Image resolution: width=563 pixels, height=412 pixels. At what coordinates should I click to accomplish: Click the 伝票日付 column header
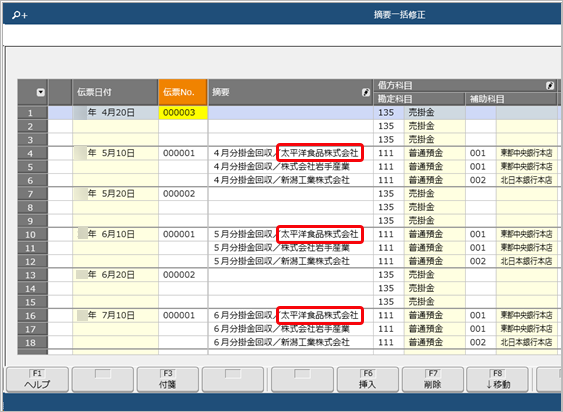coord(115,92)
